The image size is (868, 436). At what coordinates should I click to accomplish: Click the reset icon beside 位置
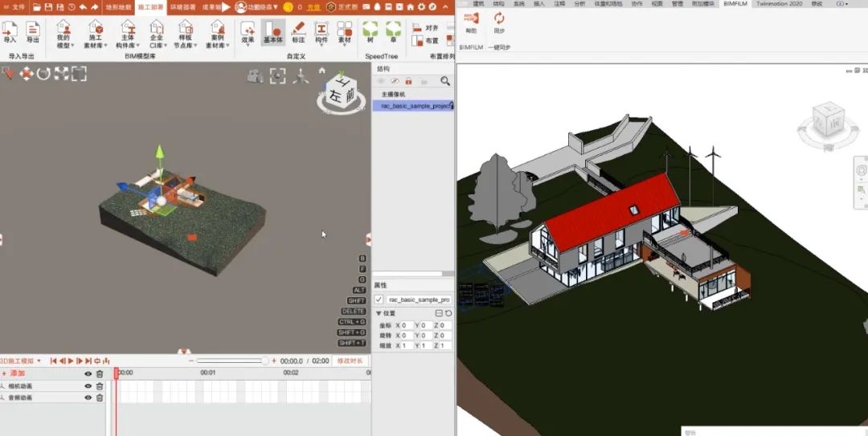448,313
